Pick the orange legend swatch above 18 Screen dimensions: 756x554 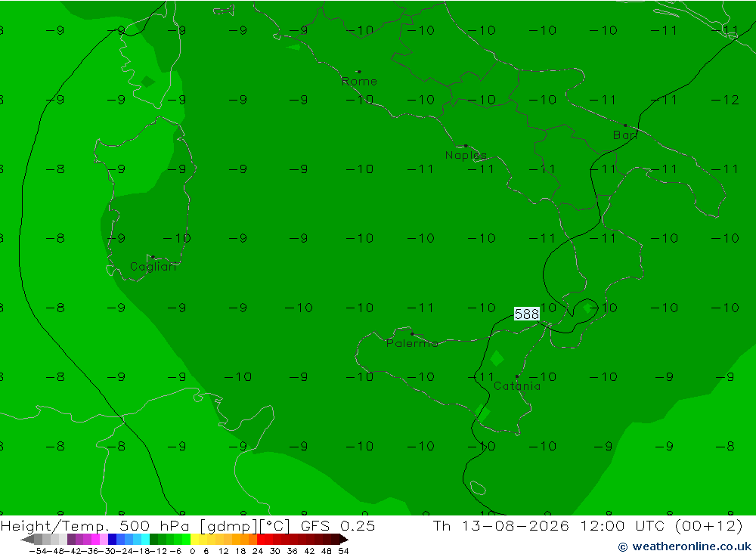[x=244, y=540]
